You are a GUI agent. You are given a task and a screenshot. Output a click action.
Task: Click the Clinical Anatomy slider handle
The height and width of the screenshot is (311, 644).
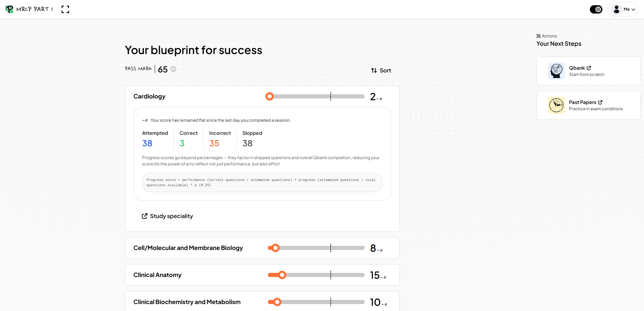[282, 275]
